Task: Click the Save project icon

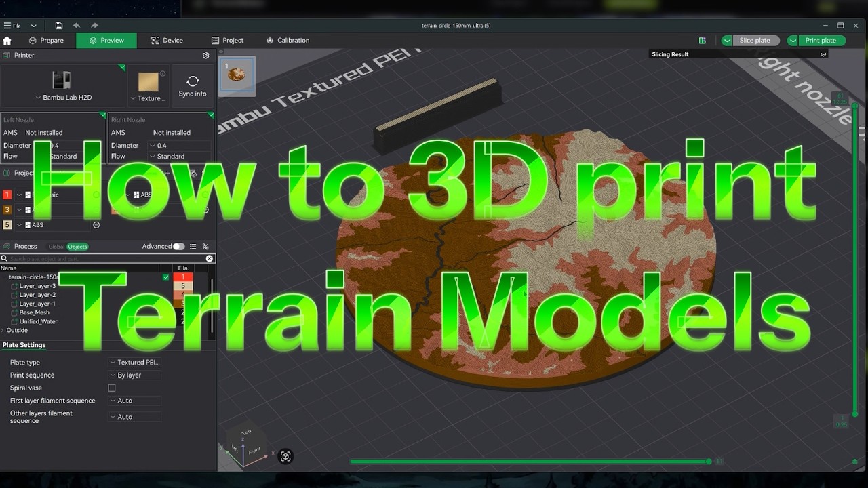Action: pyautogui.click(x=59, y=26)
